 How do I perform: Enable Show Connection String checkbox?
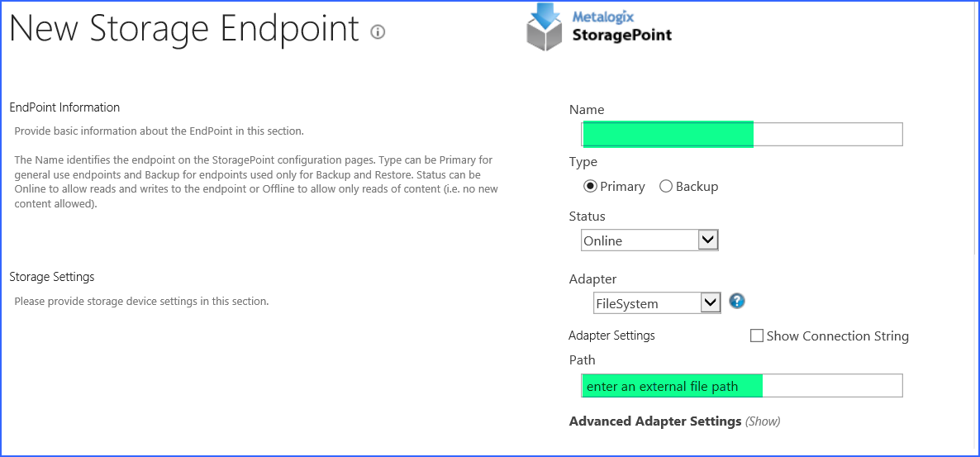(x=756, y=336)
